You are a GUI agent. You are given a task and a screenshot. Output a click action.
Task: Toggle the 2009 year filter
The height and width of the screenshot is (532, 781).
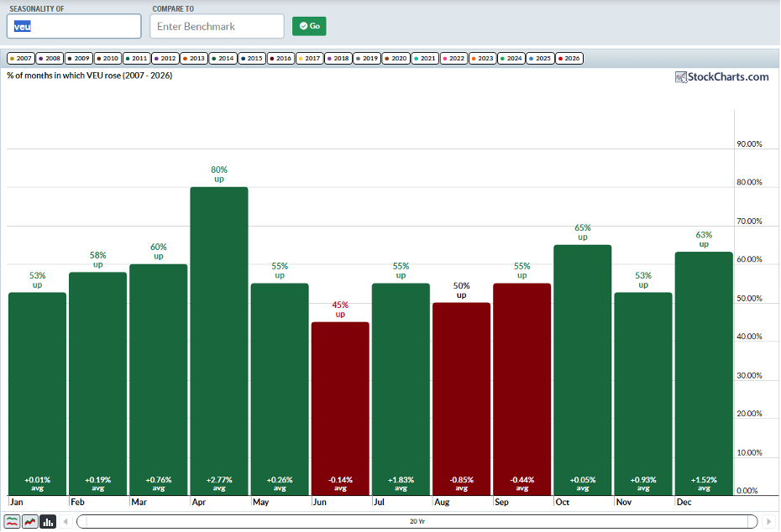(x=78, y=58)
